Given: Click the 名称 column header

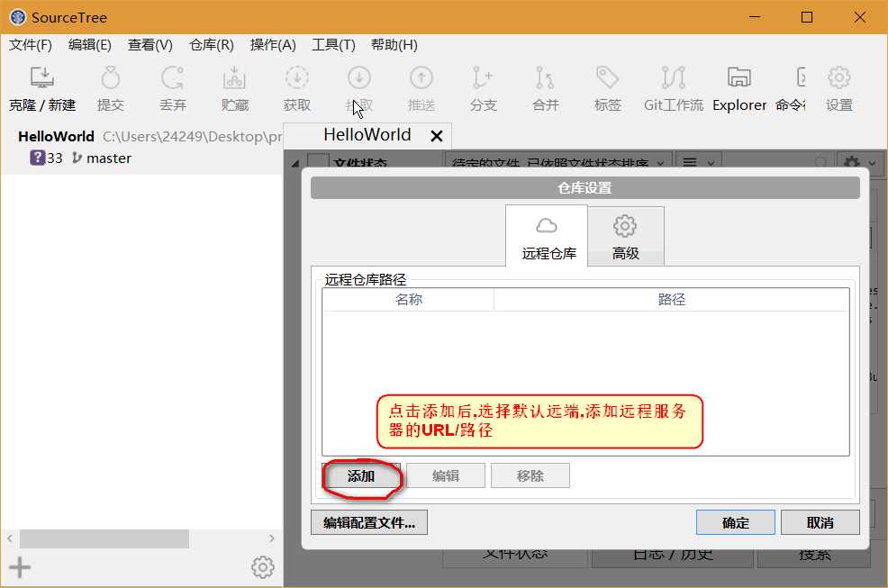Looking at the screenshot, I should (x=409, y=300).
